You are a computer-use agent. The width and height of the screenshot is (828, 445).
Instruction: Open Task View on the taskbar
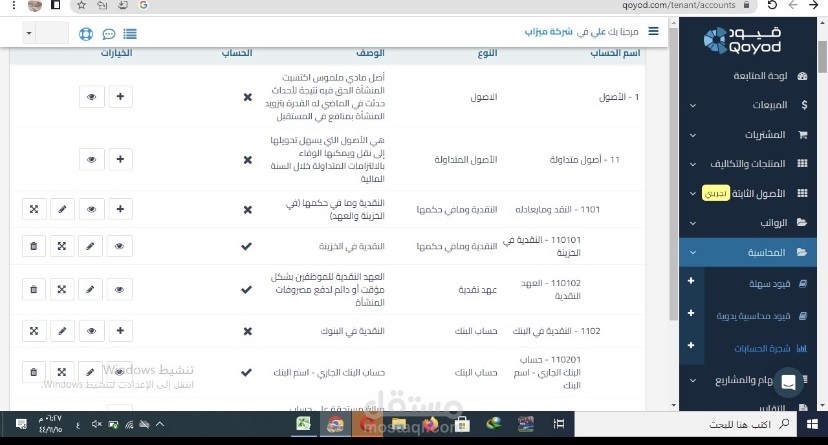pos(559,424)
